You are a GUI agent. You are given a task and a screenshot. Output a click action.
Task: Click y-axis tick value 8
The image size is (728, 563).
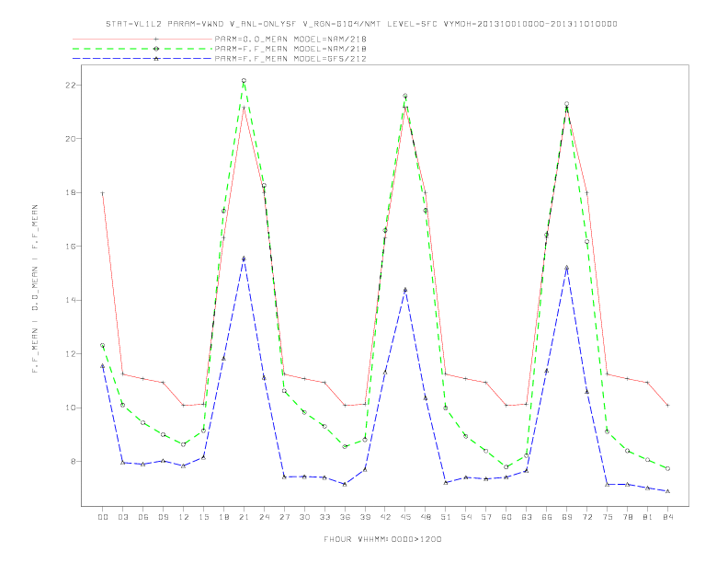74,461
